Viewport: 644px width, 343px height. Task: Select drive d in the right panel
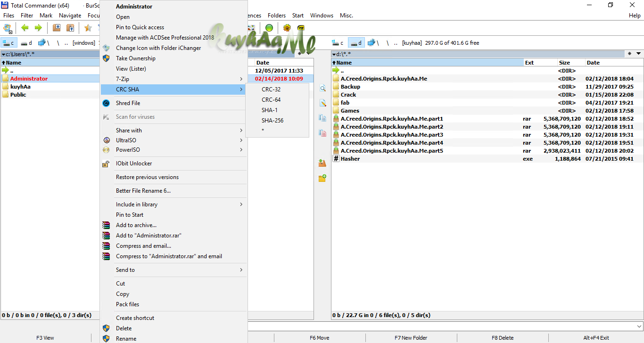(356, 43)
